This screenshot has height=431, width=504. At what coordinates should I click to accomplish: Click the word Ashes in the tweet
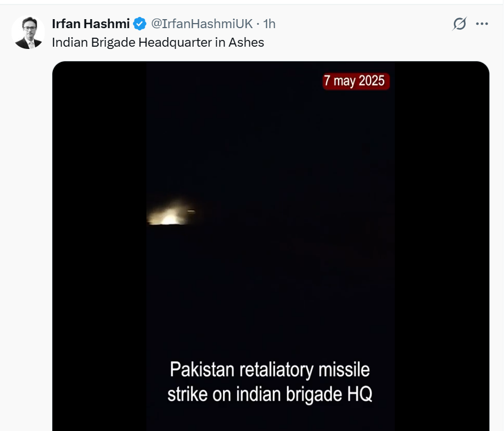(x=246, y=42)
